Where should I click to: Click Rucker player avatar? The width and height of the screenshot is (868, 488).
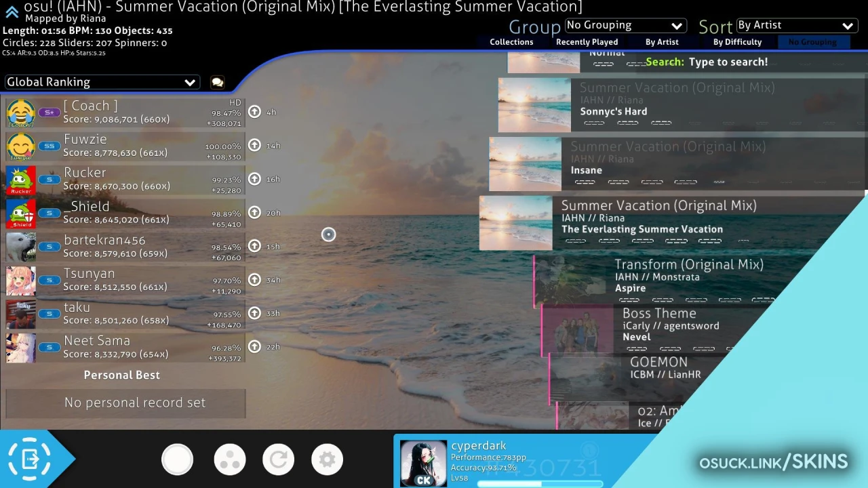[21, 180]
